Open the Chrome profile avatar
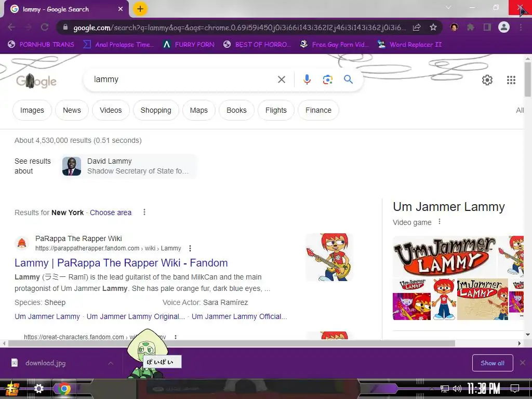 click(504, 28)
